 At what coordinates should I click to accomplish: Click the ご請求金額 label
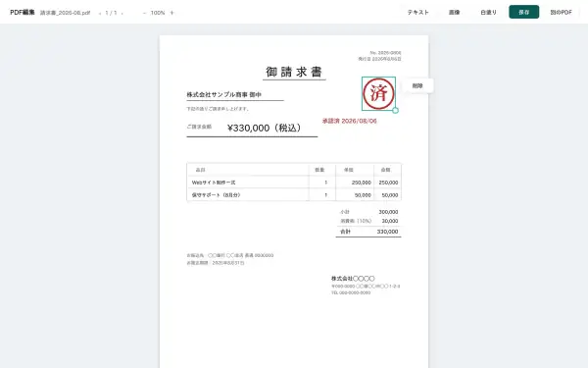click(199, 127)
